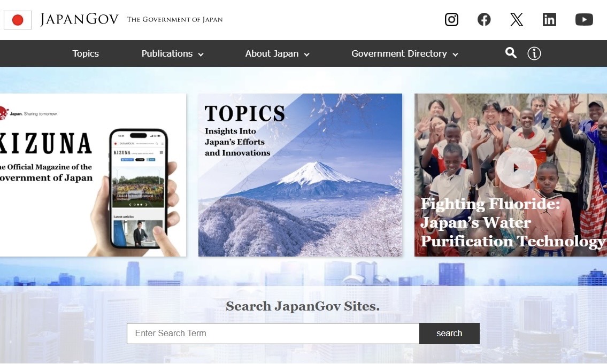Open the information circle icon
607x364 pixels.
pyautogui.click(x=534, y=53)
